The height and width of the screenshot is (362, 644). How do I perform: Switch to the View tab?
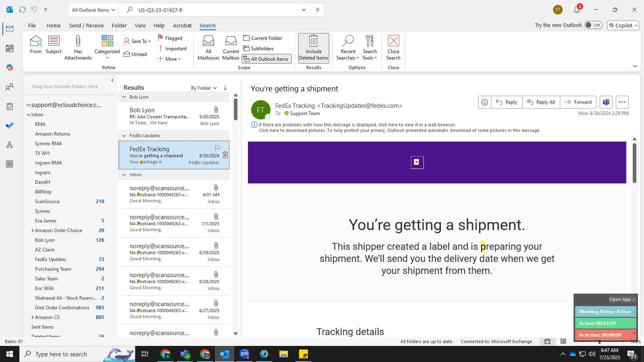140,25
